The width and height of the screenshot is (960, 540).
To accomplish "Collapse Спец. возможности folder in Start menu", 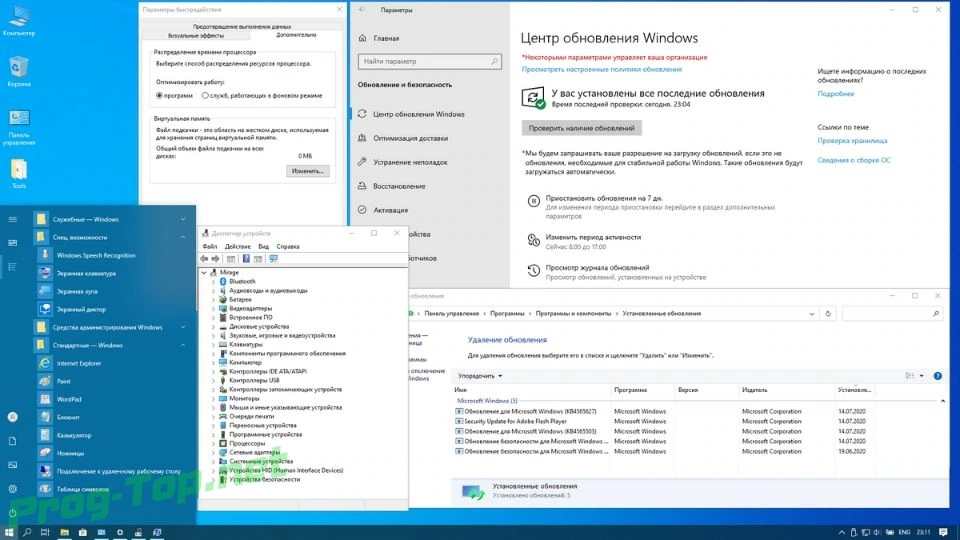I will click(x=183, y=237).
